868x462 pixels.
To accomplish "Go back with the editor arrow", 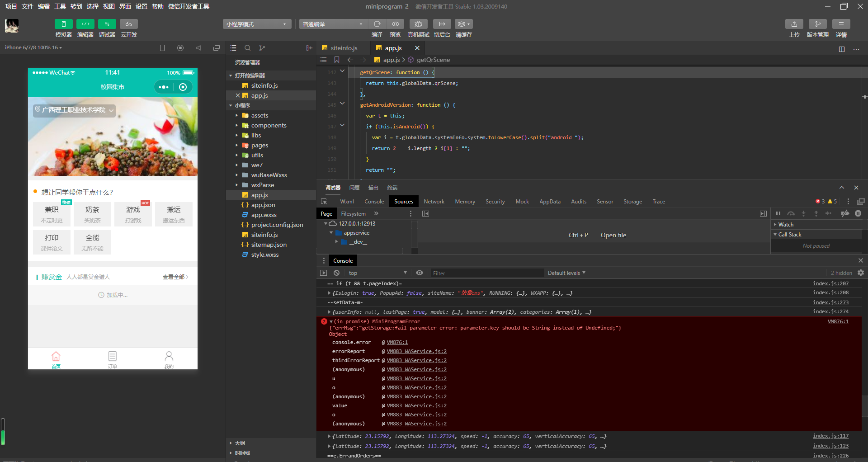I will click(350, 60).
